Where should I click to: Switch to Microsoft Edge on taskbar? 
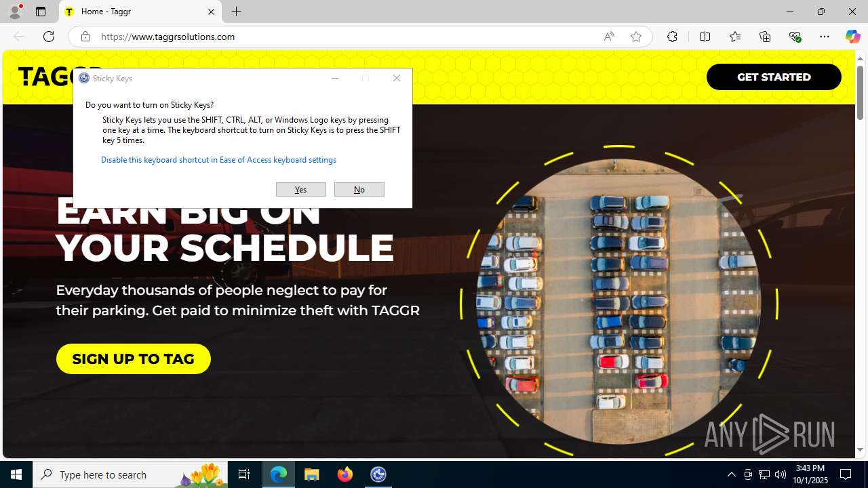tap(279, 474)
